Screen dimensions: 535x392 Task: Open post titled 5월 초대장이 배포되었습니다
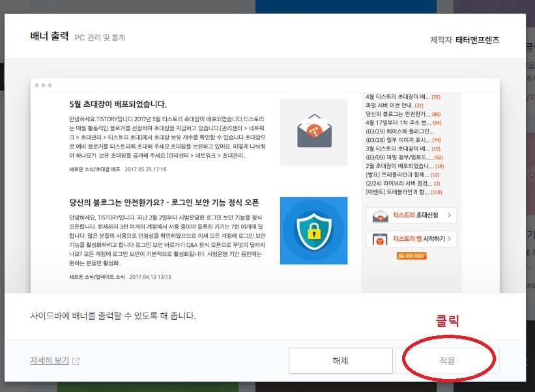tap(118, 104)
